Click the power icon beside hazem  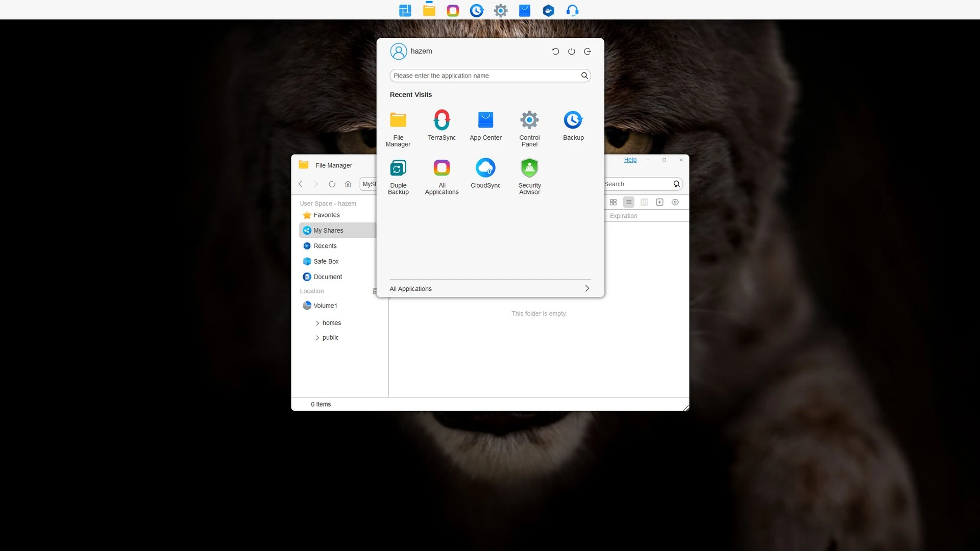pyautogui.click(x=572, y=52)
